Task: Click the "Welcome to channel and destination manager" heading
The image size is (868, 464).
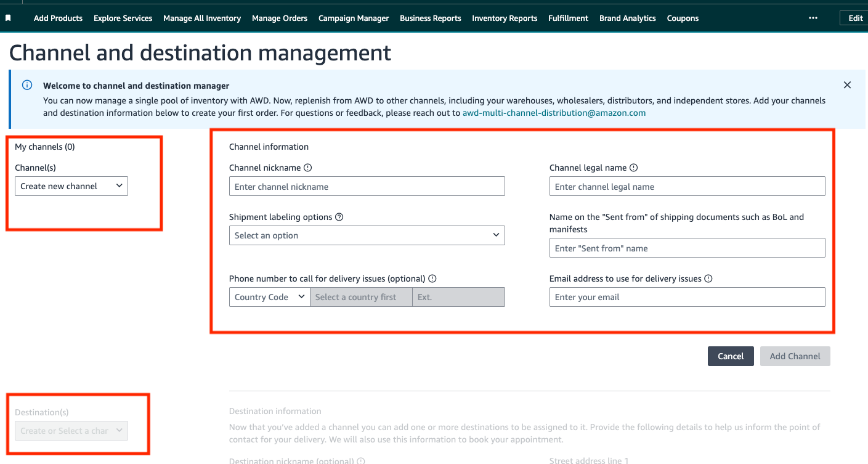Action: click(x=136, y=86)
